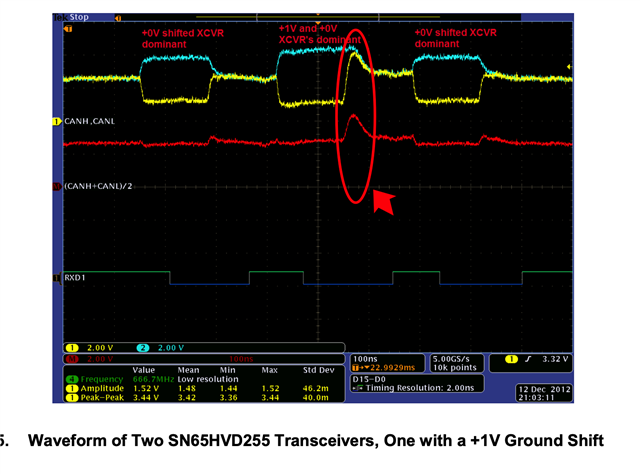Click the CANH,CANL channel label
Viewport: 640px width, 474px height.
point(89,121)
